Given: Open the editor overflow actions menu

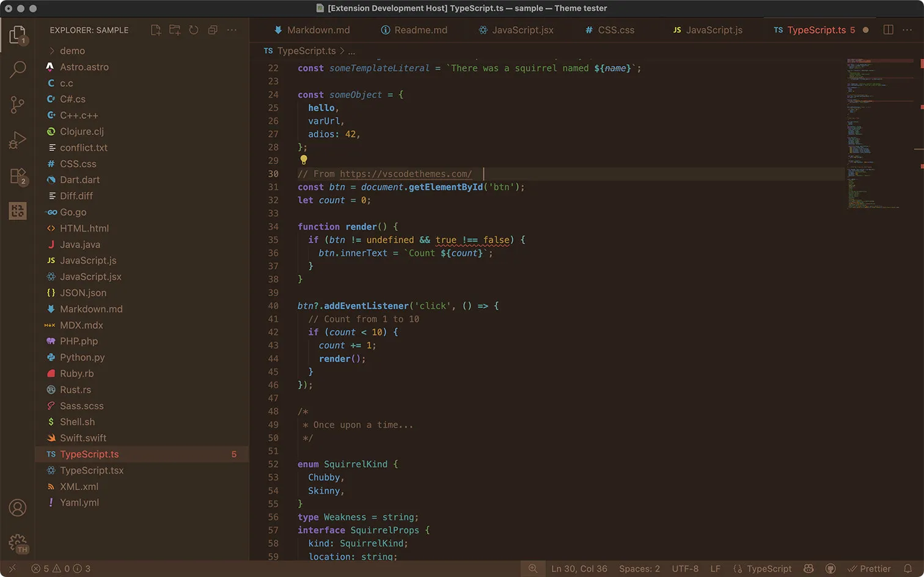Looking at the screenshot, I should coord(907,29).
